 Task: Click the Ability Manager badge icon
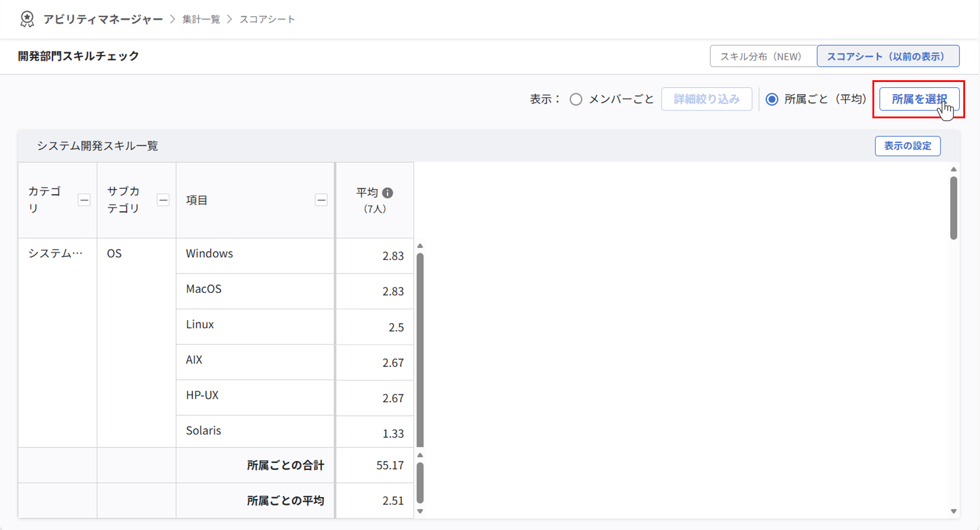27,19
